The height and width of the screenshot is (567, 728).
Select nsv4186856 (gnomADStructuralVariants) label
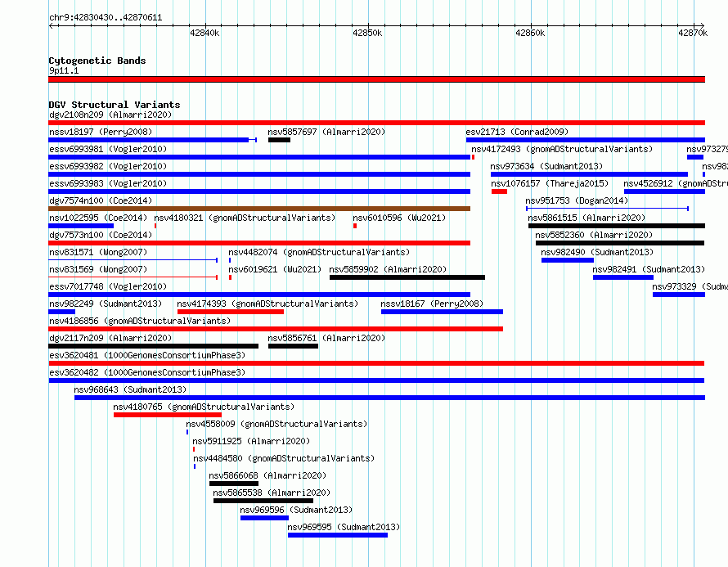[x=140, y=321]
